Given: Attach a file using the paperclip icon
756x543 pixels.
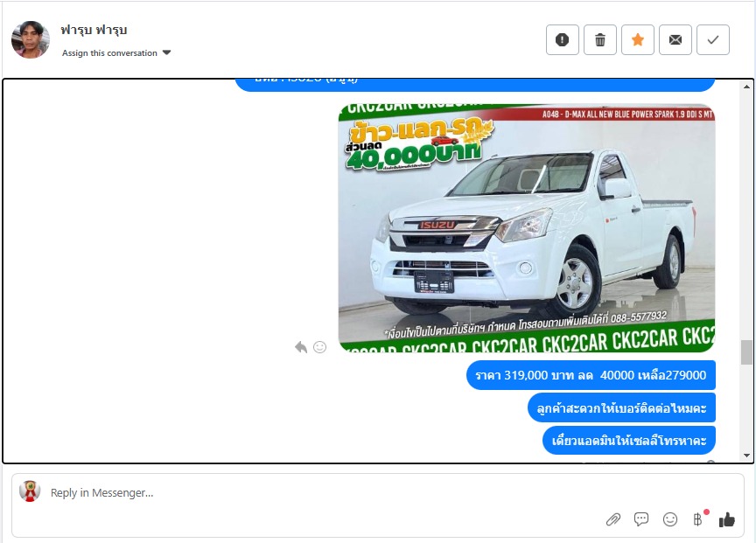Looking at the screenshot, I should click(x=613, y=519).
